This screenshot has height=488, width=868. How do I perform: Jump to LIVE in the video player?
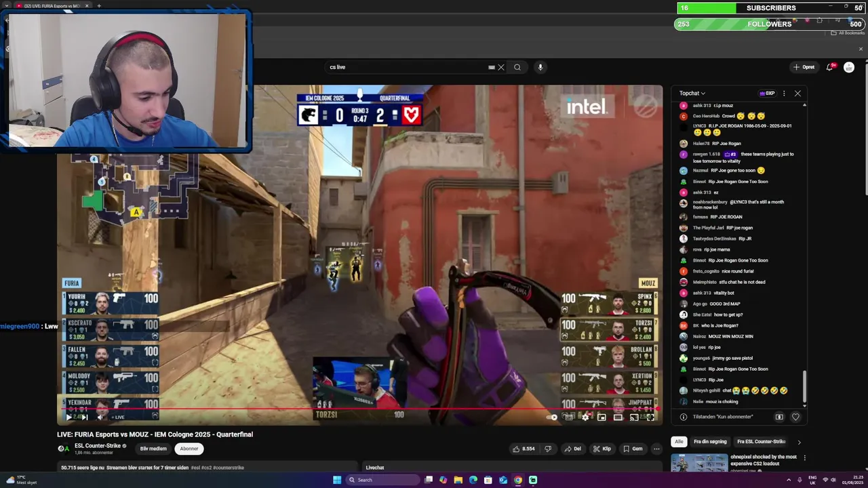tap(118, 417)
